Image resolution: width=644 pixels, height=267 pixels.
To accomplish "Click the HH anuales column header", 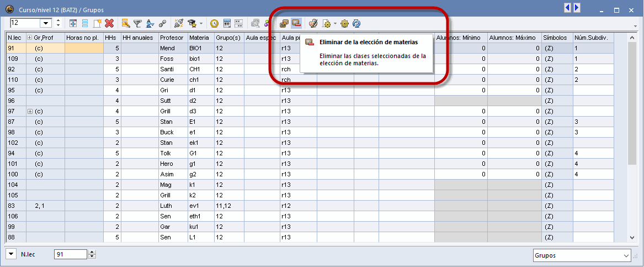I will (140, 38).
